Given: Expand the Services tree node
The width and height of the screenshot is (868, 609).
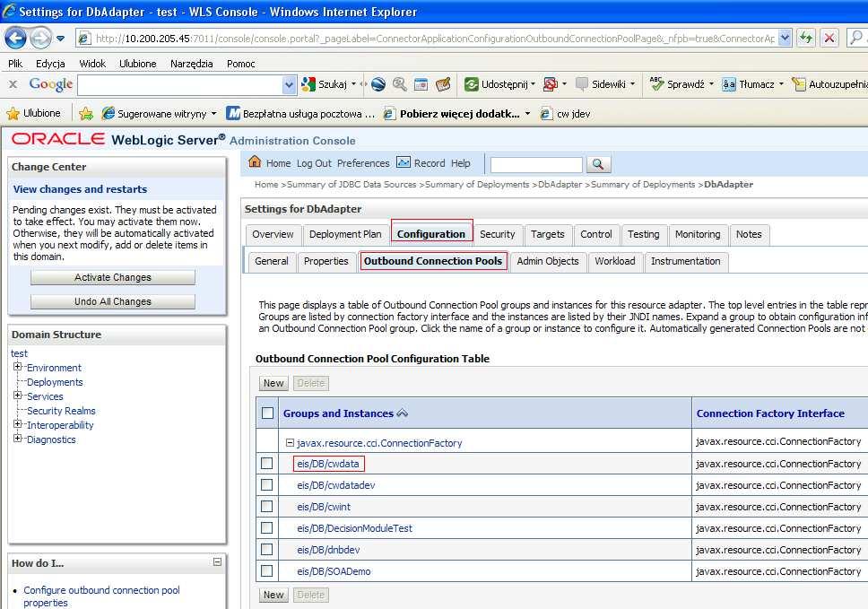Looking at the screenshot, I should point(18,396).
